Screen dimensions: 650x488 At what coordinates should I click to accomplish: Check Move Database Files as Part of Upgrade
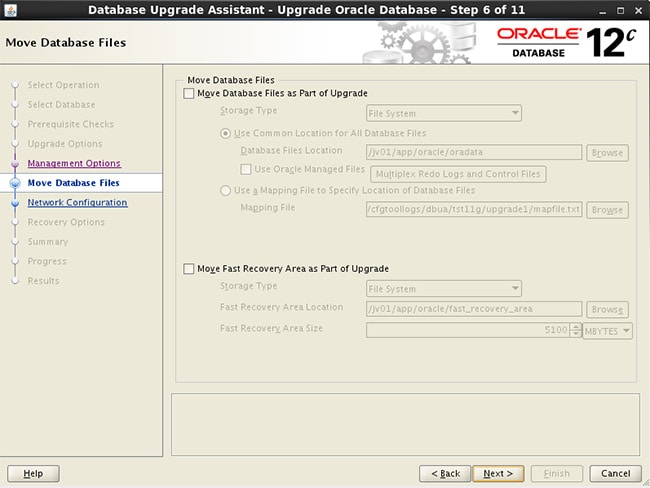(x=189, y=93)
